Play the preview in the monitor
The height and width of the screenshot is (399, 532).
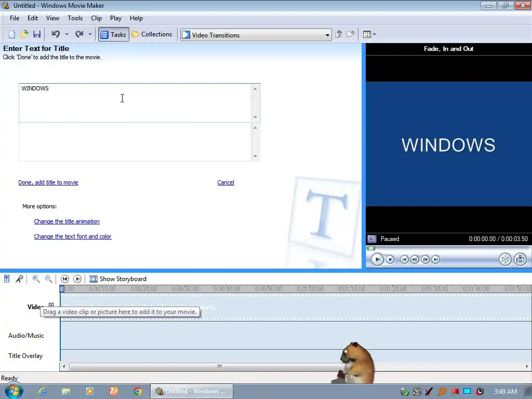tap(377, 260)
